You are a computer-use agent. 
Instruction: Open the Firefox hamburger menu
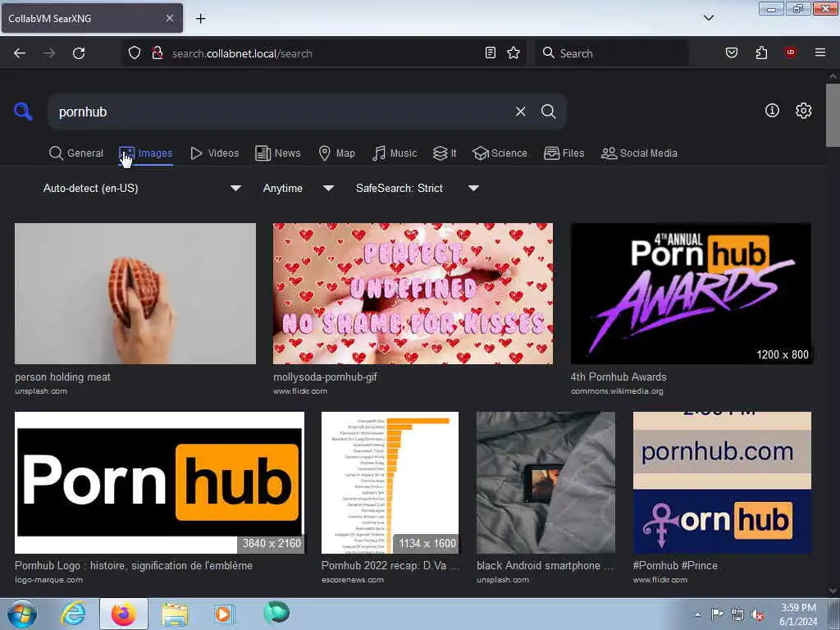(819, 52)
